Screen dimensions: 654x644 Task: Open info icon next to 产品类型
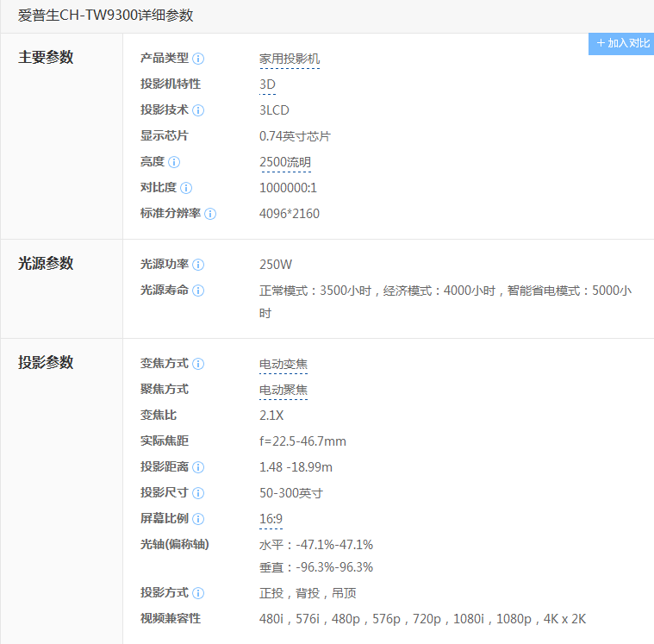[x=198, y=59]
